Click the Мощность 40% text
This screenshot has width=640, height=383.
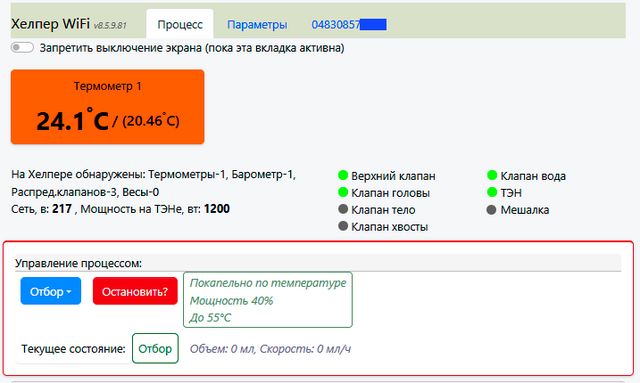(231, 301)
